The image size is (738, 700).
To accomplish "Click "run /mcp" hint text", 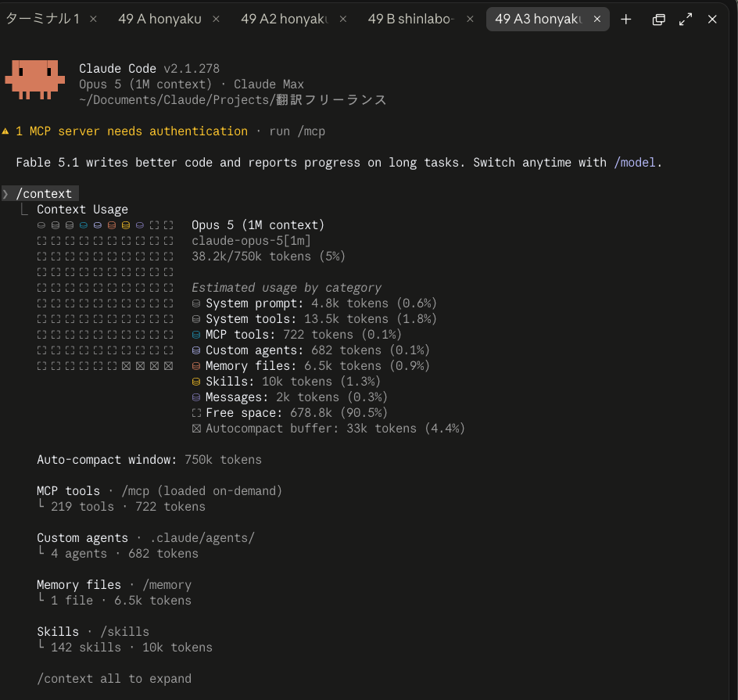I will point(297,131).
